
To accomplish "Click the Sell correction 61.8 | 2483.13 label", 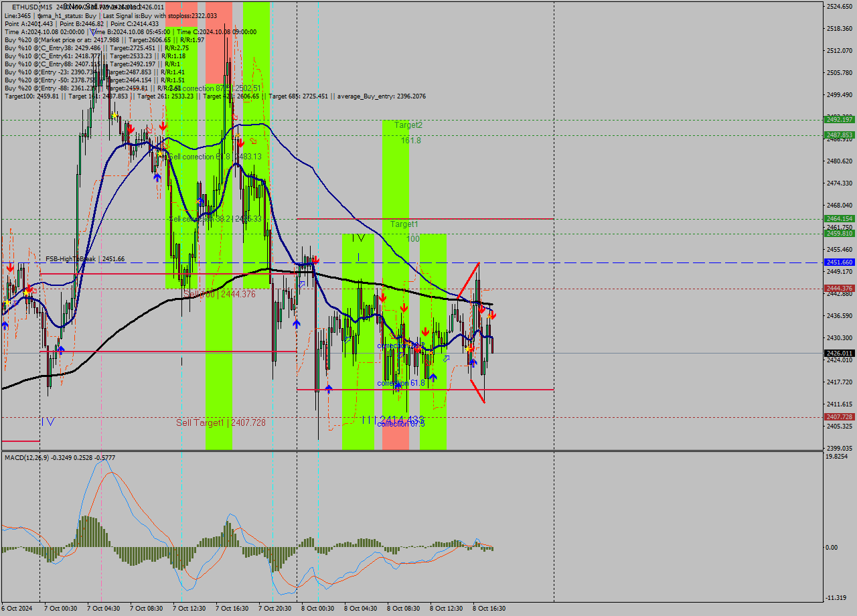I will [215, 157].
